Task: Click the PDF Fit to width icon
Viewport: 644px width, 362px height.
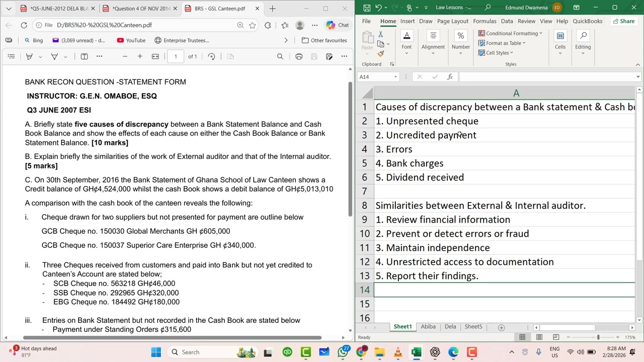Action: point(155,56)
